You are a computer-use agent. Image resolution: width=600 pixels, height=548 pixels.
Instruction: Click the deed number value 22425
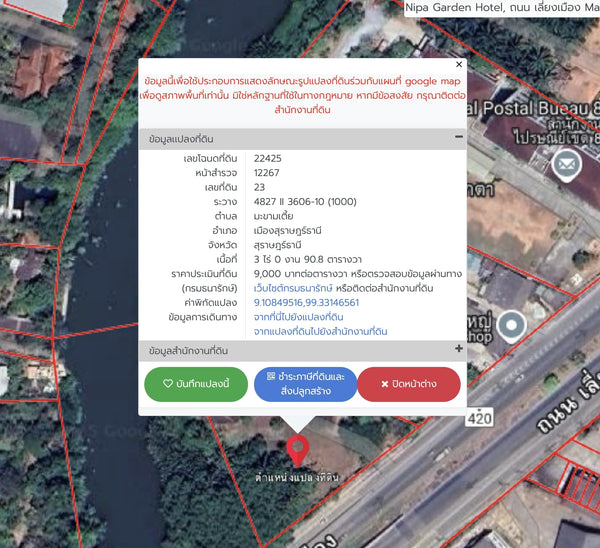[x=267, y=158]
